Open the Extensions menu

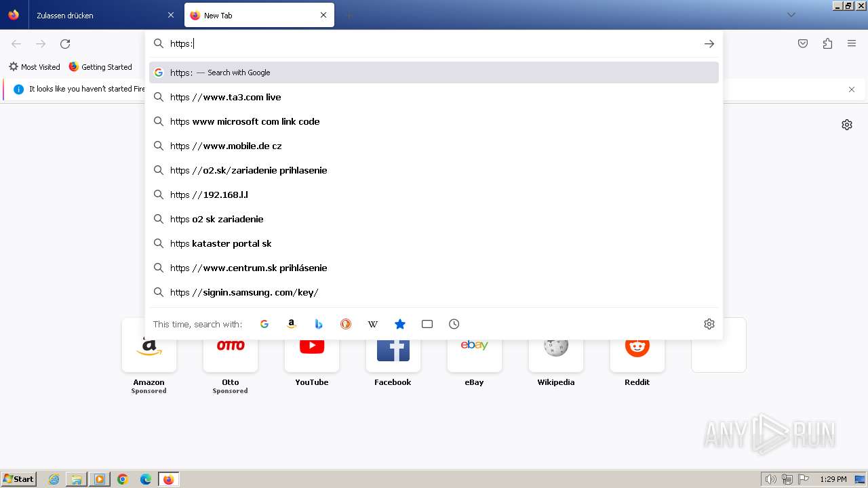827,43
